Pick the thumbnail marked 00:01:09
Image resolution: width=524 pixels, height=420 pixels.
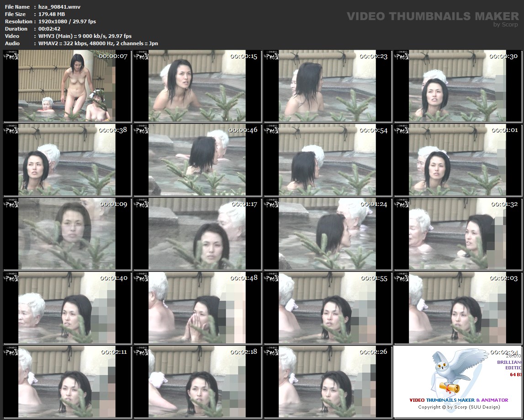(x=67, y=234)
